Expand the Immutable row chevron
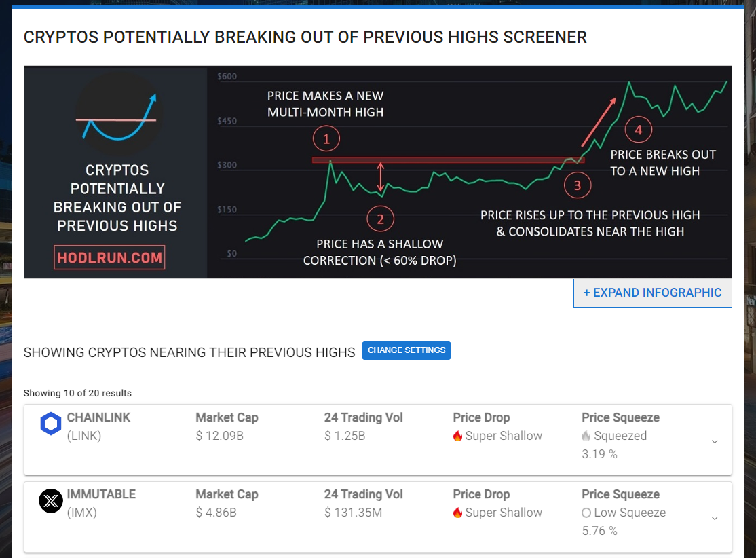Image resolution: width=756 pixels, height=558 pixels. pos(715,518)
